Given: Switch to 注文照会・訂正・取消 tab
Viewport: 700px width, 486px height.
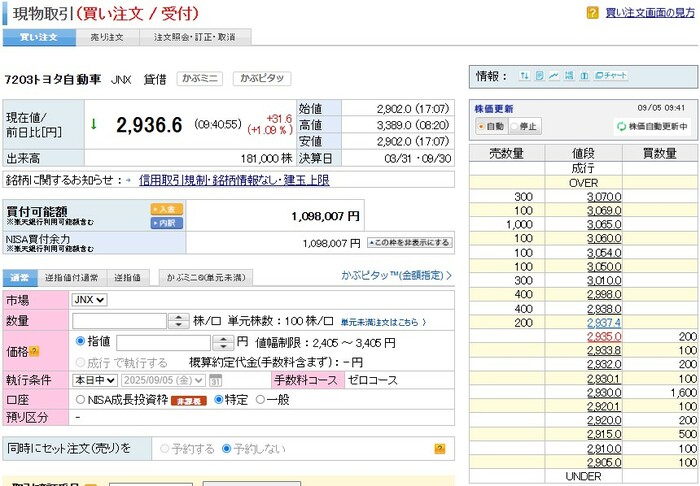Looking at the screenshot, I should click(x=195, y=37).
